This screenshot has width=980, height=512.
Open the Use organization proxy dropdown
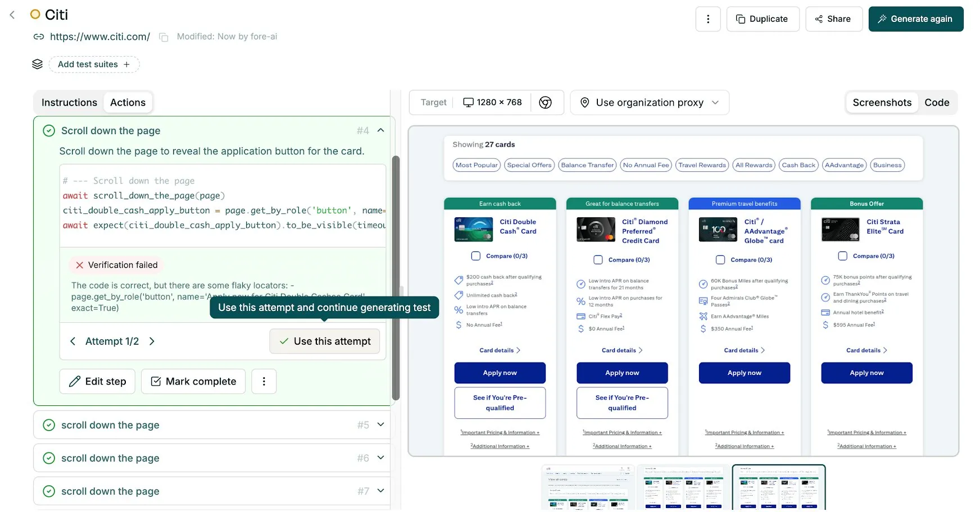pyautogui.click(x=650, y=103)
